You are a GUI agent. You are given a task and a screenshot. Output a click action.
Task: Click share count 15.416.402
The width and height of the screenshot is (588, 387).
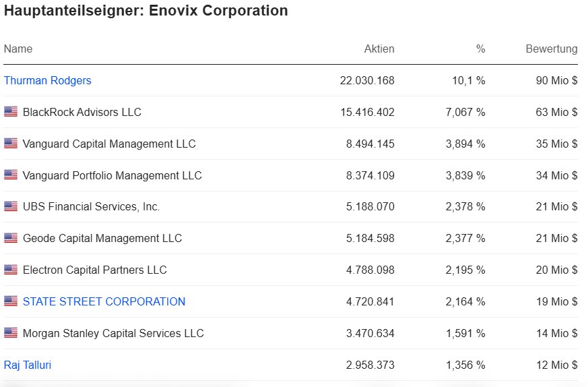[x=367, y=112]
